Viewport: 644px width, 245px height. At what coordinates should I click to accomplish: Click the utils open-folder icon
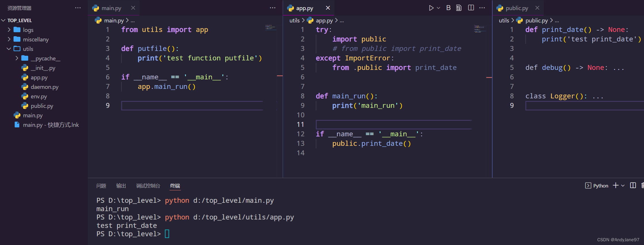point(17,49)
